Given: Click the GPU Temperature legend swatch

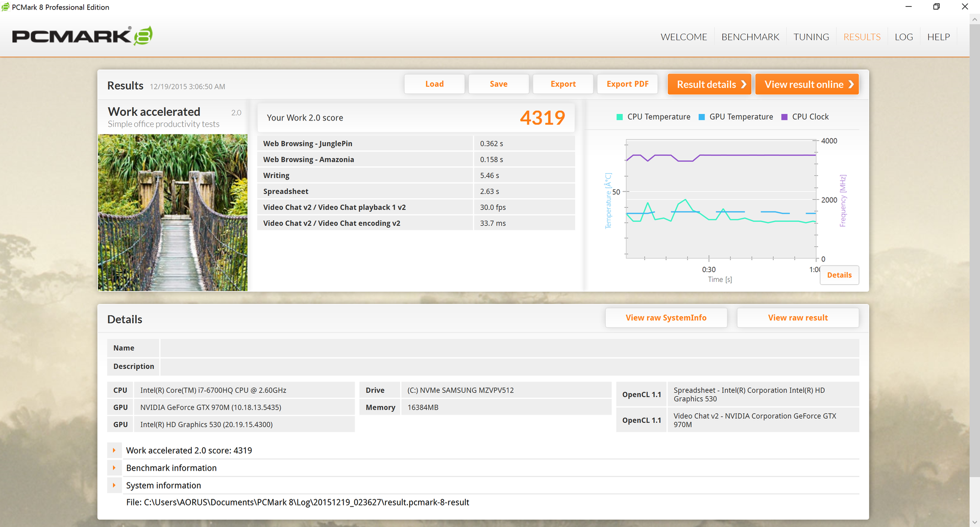Looking at the screenshot, I should (702, 117).
